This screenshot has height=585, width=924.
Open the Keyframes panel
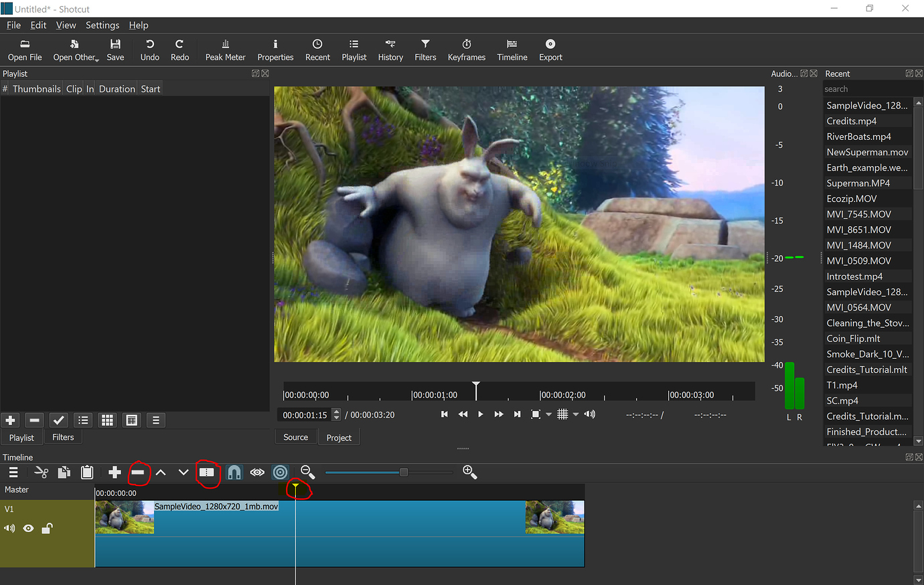(x=467, y=50)
